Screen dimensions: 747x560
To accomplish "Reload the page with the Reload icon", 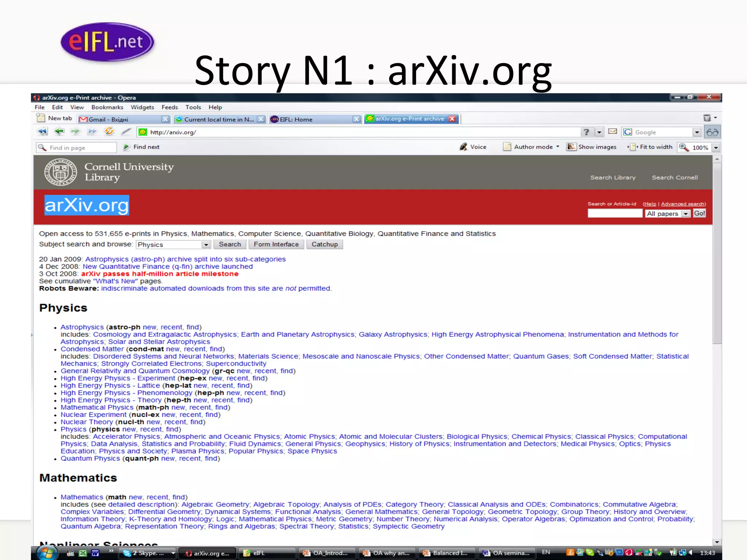I will point(109,131).
